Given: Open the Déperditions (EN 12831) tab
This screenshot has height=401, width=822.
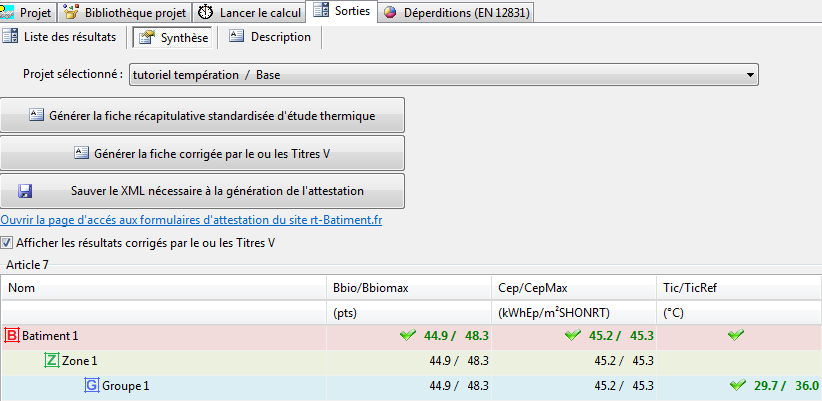Looking at the screenshot, I should [x=458, y=12].
